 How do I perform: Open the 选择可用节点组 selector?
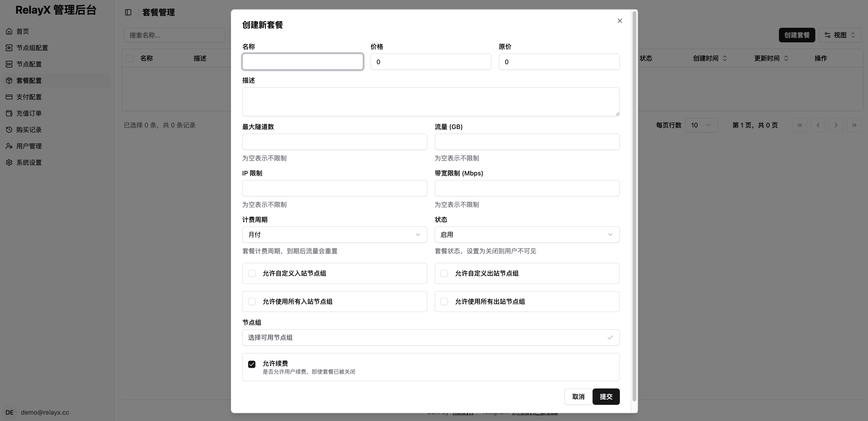point(430,337)
